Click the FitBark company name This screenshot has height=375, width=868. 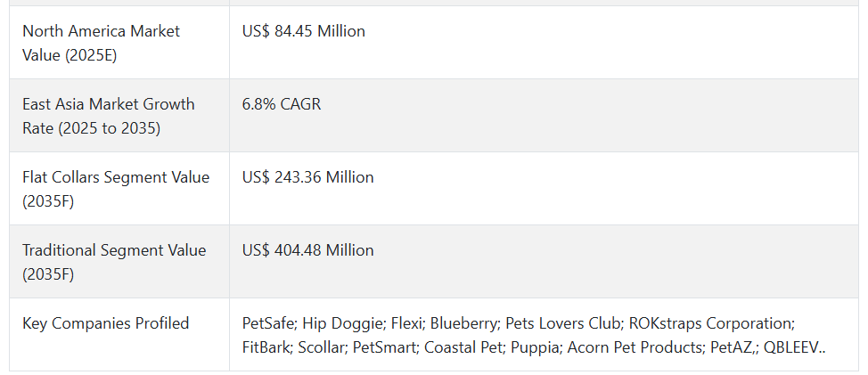click(x=265, y=347)
